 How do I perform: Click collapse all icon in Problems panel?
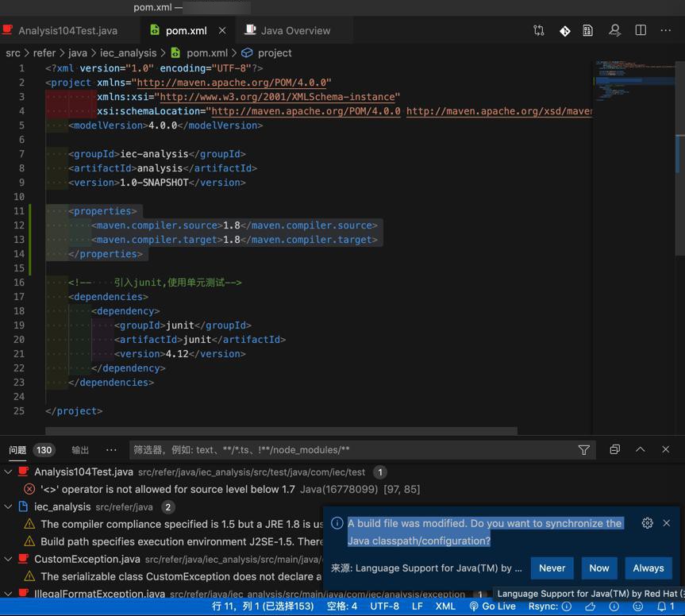click(x=614, y=449)
